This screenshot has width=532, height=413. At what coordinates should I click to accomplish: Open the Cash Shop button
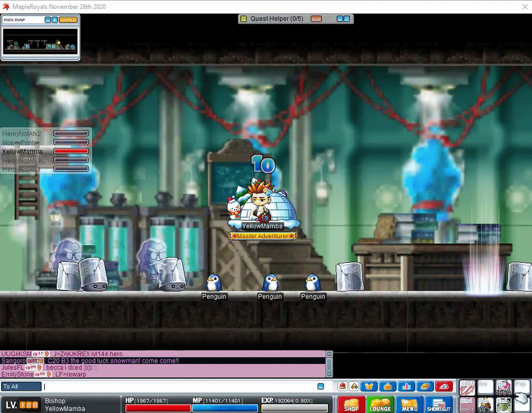tap(351, 404)
